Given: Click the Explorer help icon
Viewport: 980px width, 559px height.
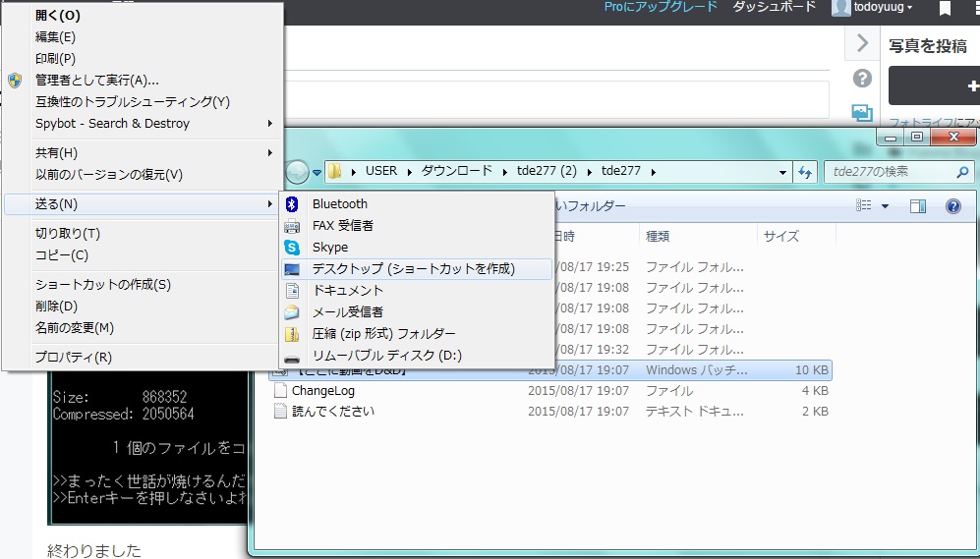Looking at the screenshot, I should click(x=953, y=206).
